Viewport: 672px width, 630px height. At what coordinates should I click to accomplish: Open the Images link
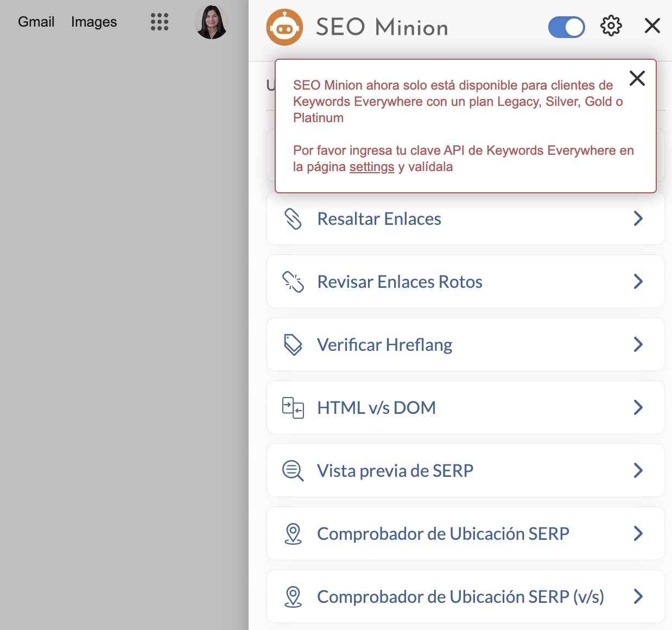[94, 22]
